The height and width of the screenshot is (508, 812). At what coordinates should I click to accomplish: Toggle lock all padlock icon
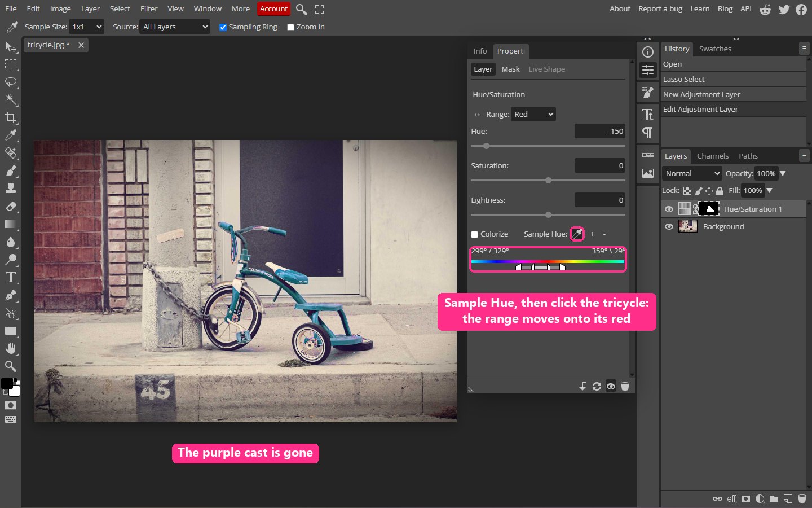[720, 191]
